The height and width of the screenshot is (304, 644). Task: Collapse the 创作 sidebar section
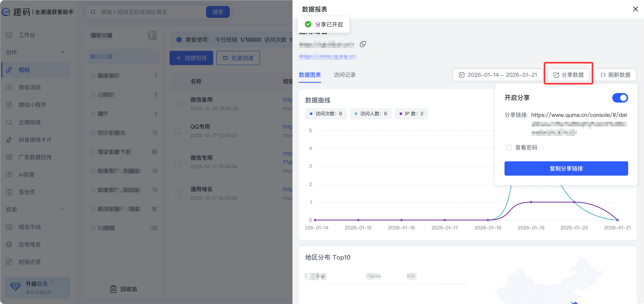click(62, 52)
